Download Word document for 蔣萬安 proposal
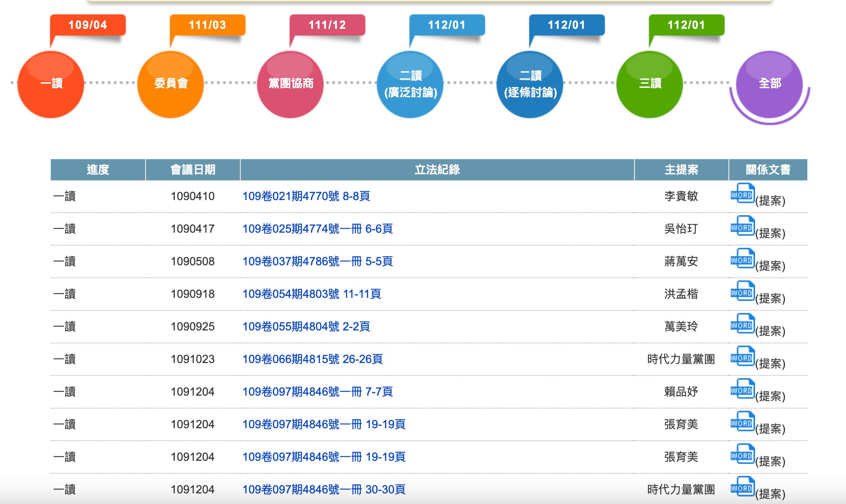The width and height of the screenshot is (846, 504). 742,259
